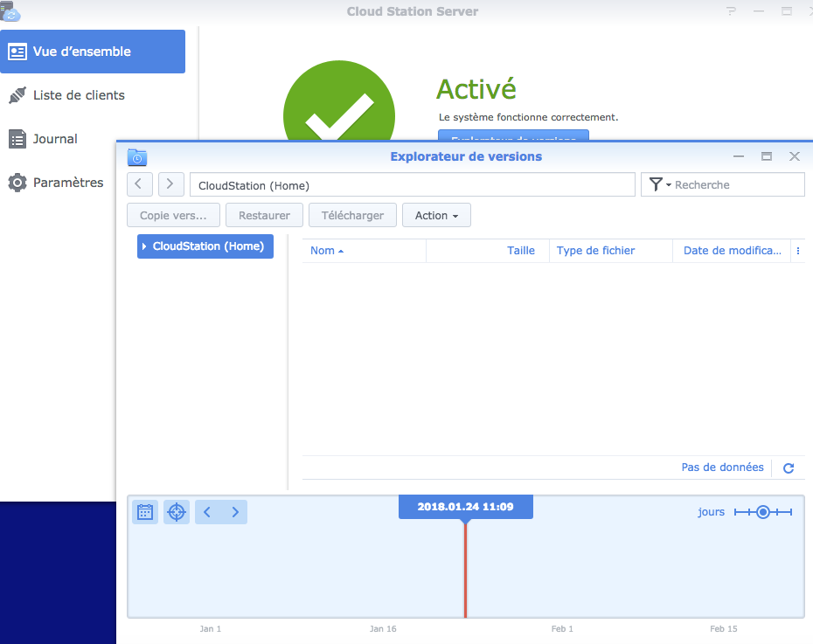This screenshot has width=813, height=644.
Task: Click the Feb 15 timeline label
Action: (723, 629)
